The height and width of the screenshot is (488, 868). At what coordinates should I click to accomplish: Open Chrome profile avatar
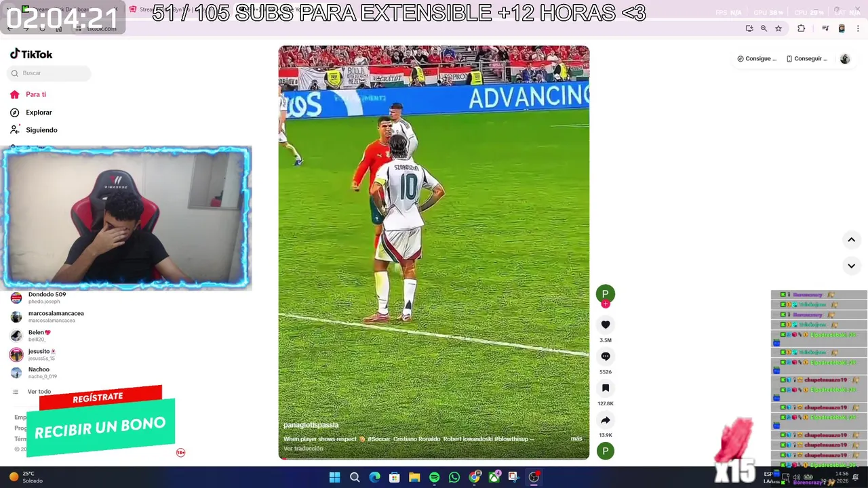coord(842,28)
